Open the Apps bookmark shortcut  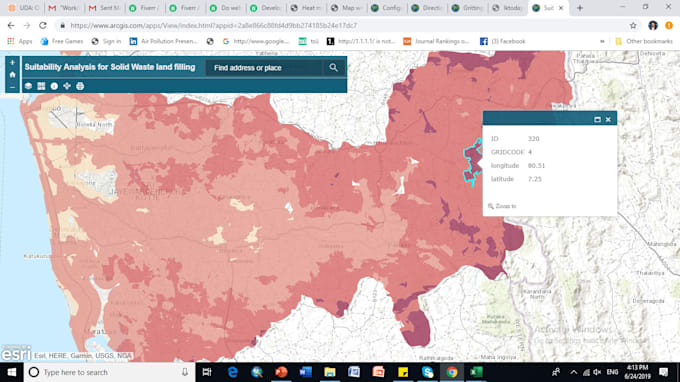[x=20, y=41]
